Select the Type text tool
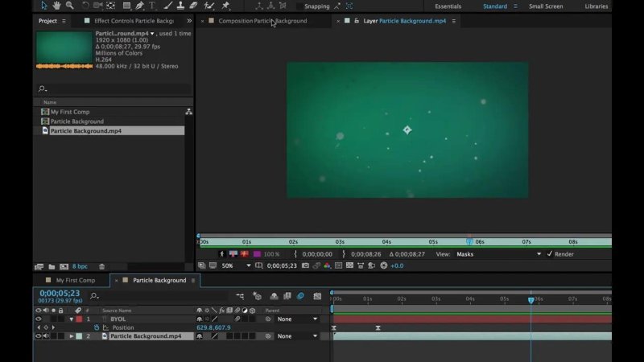 click(x=152, y=6)
